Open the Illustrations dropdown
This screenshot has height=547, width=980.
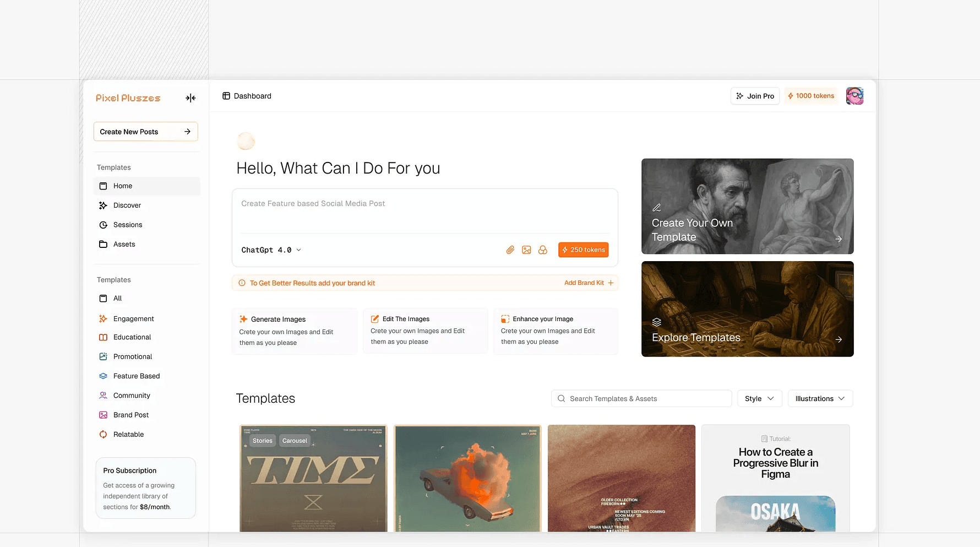[x=820, y=399]
